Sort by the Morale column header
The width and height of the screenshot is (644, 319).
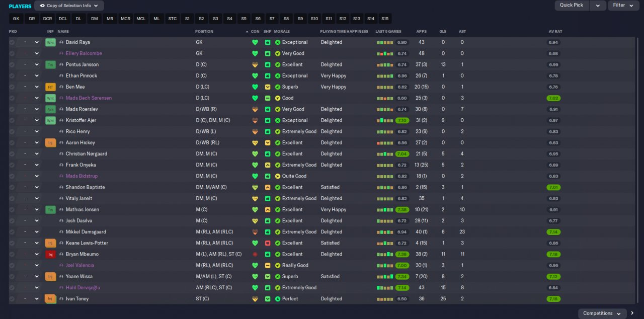(x=282, y=31)
